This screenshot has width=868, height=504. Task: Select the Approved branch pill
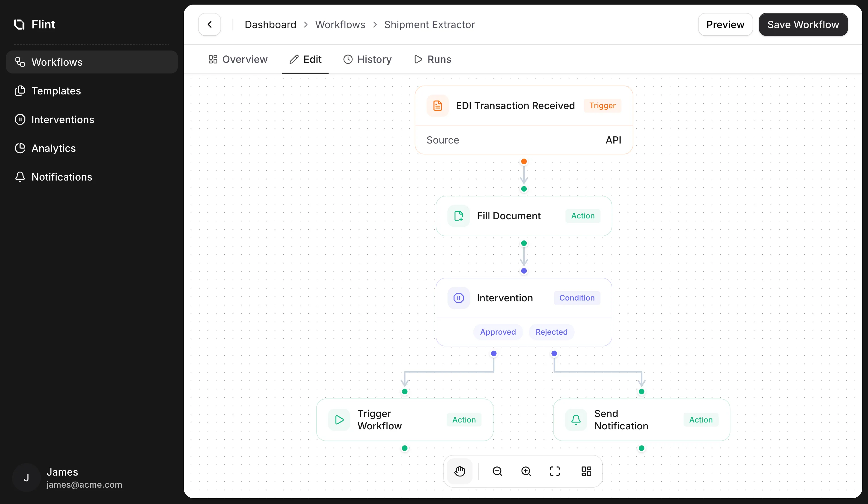point(498,332)
